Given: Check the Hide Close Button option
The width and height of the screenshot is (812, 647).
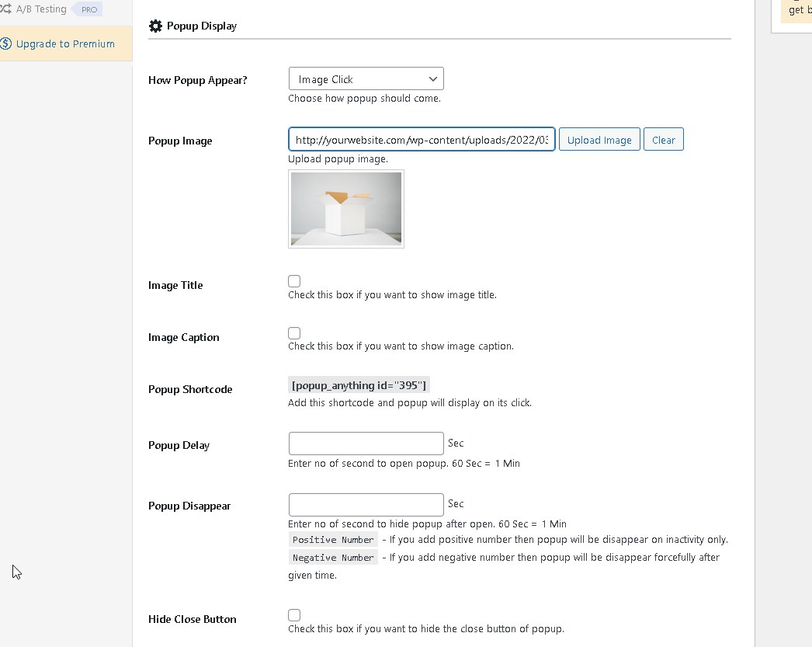Looking at the screenshot, I should 294,614.
